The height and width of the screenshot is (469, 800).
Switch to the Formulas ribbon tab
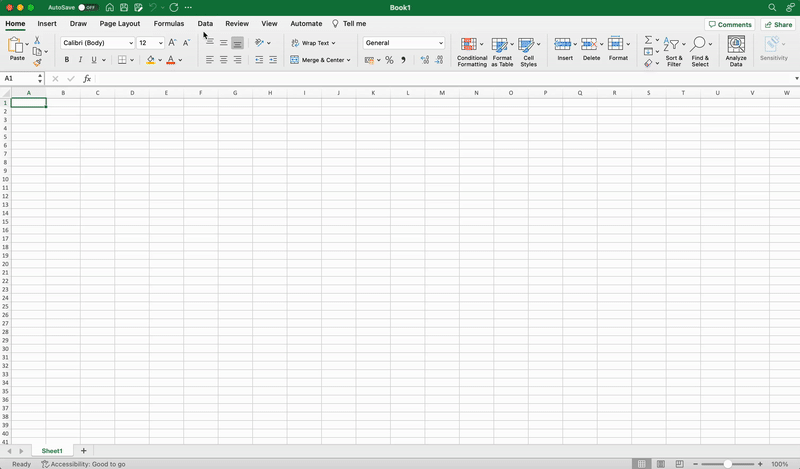[x=168, y=23]
